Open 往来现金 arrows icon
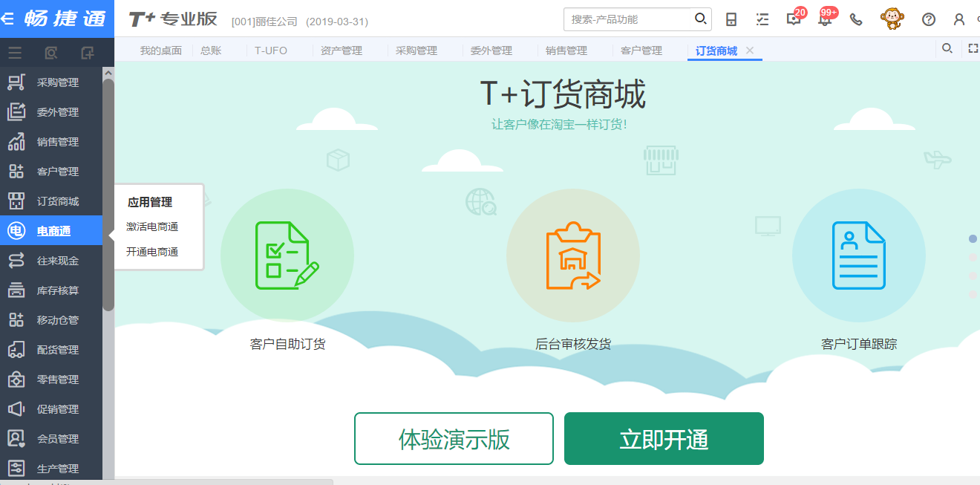 [x=16, y=261]
